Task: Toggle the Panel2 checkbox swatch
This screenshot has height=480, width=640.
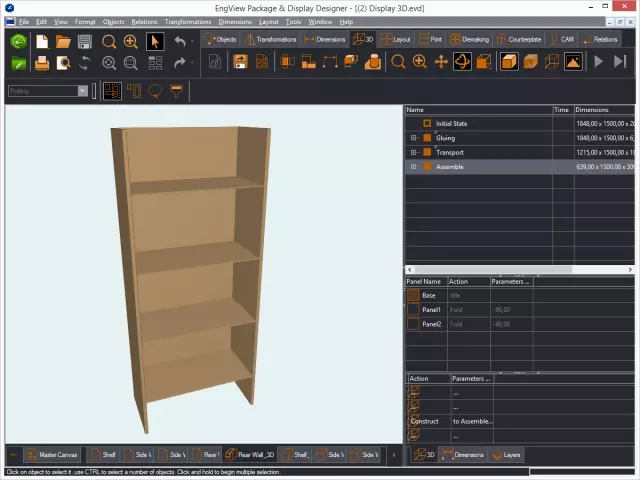Action: pos(413,324)
